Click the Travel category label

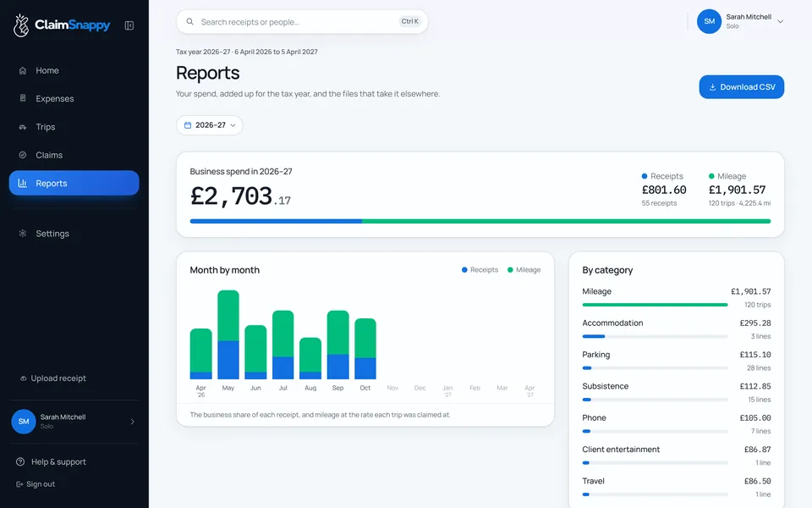(x=594, y=481)
